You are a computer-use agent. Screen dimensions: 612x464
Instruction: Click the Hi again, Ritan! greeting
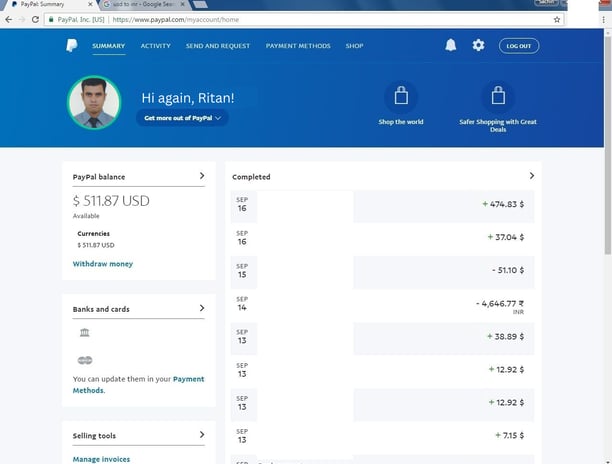pos(188,98)
